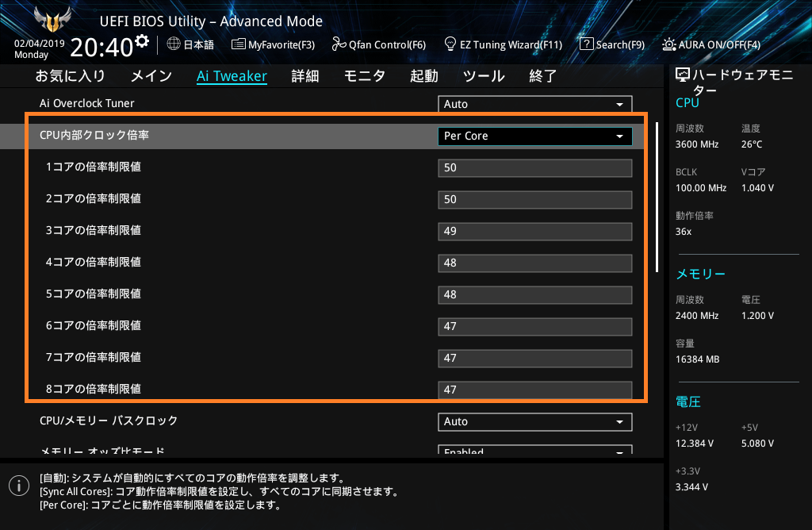Click the 26°C temperature reading
Screen dimensions: 812x530
point(752,144)
